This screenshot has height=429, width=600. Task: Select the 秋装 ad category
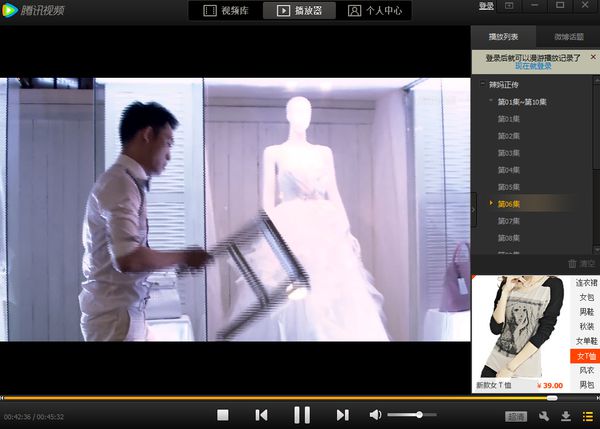586,326
